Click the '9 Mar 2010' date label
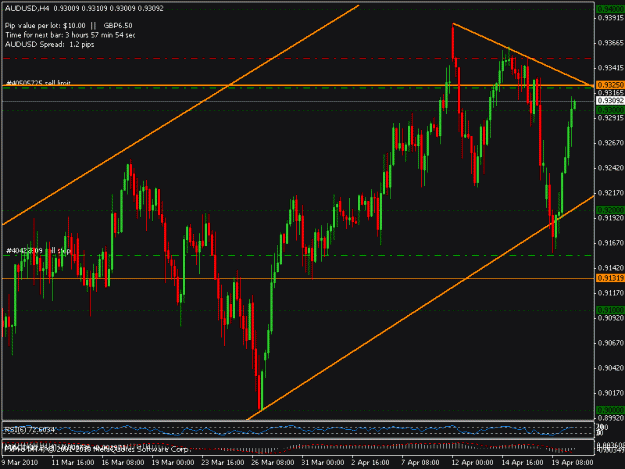The height and width of the screenshot is (469, 625). pyautogui.click(x=20, y=463)
